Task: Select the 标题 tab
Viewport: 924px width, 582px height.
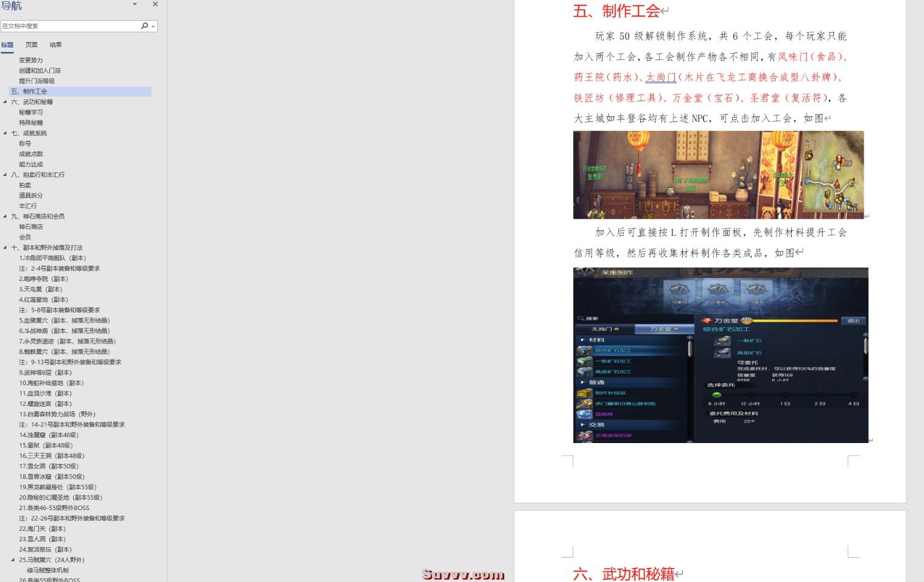Action: (x=7, y=44)
